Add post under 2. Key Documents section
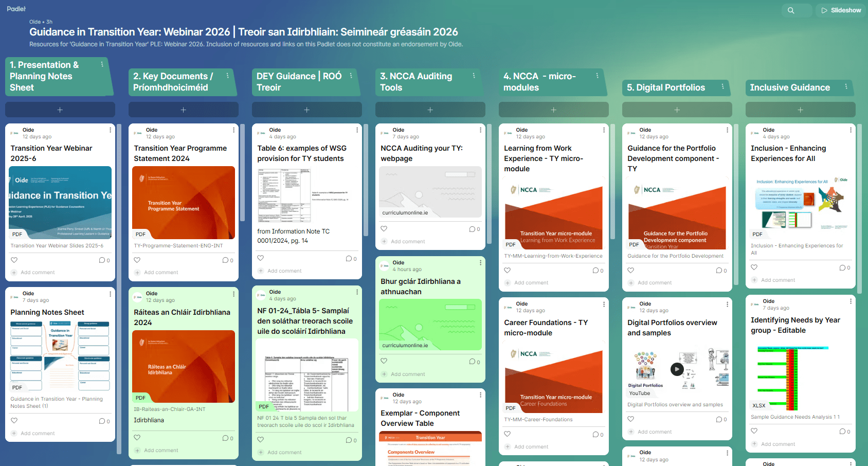Screen dimensions: 868x466 (184, 110)
